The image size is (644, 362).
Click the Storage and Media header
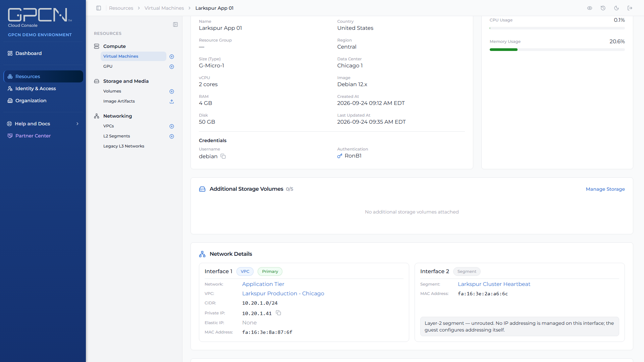tap(126, 81)
